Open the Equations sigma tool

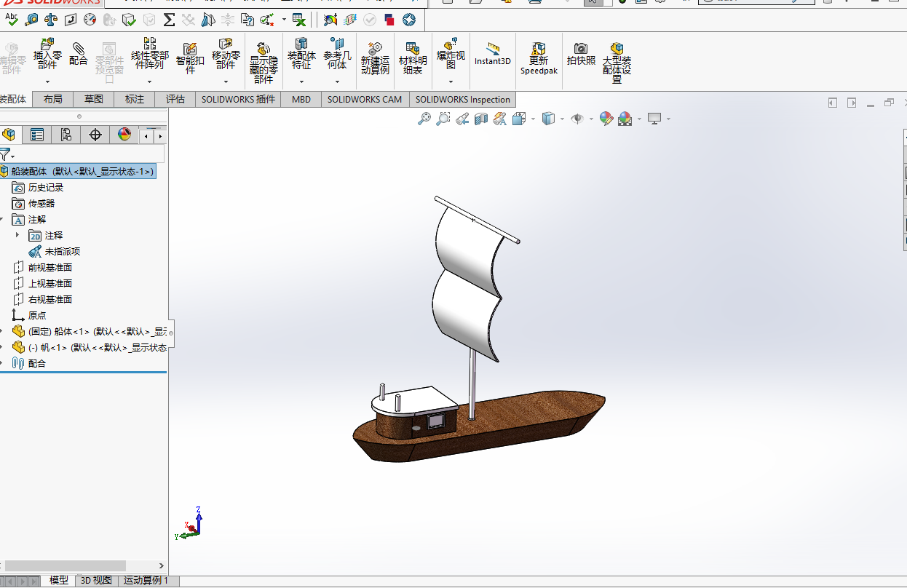tap(169, 20)
